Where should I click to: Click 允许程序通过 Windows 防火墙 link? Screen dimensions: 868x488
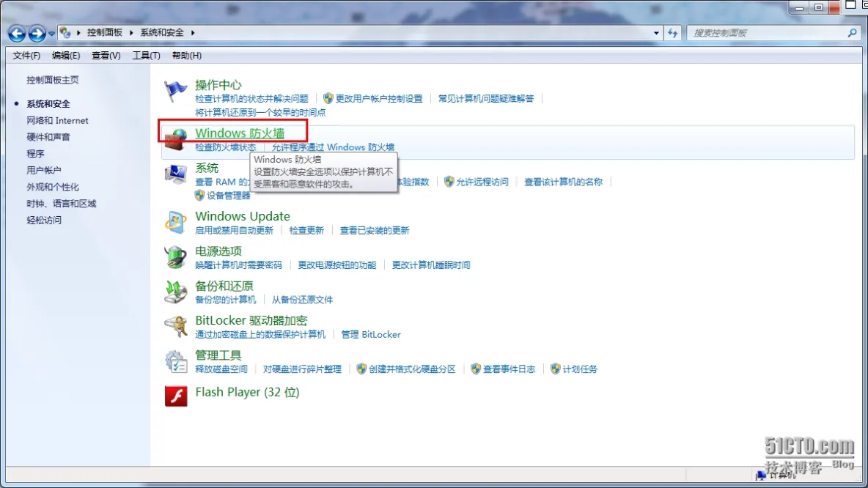pos(333,147)
